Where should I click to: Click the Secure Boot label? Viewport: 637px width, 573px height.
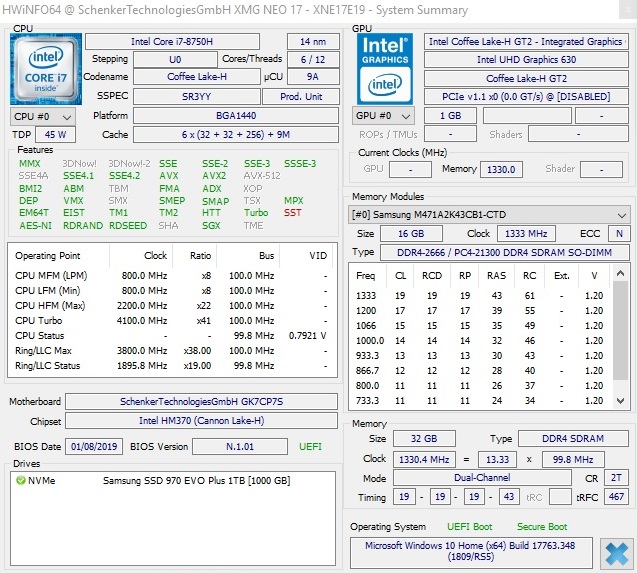click(x=542, y=527)
